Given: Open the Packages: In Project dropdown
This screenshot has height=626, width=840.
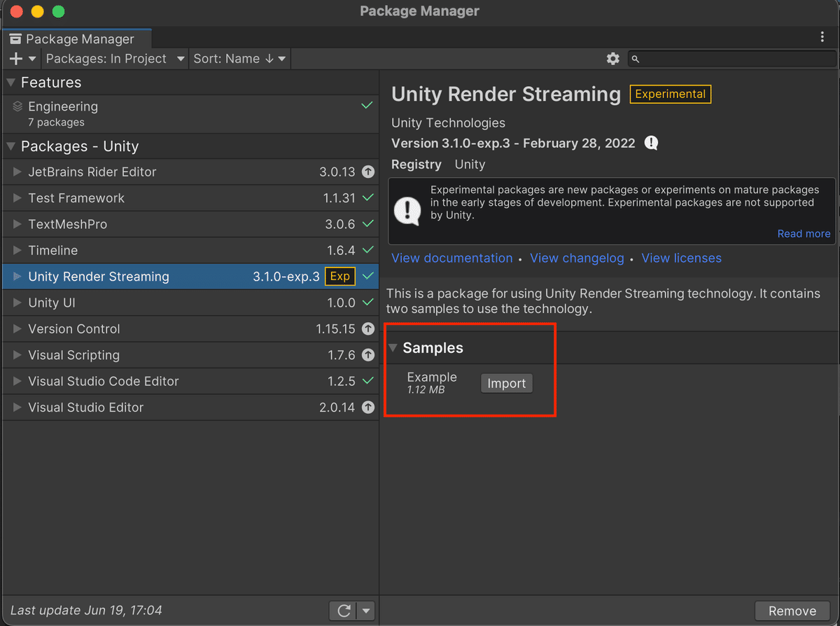Looking at the screenshot, I should point(115,59).
